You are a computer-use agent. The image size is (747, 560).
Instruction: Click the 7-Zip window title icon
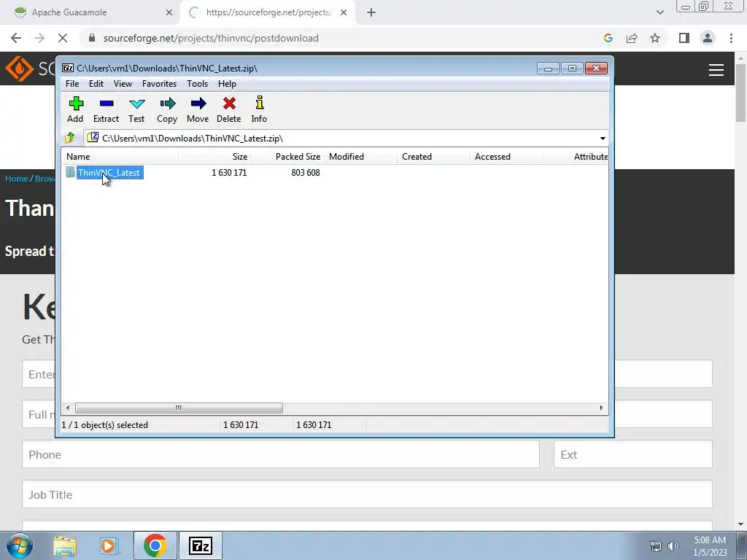(x=68, y=68)
